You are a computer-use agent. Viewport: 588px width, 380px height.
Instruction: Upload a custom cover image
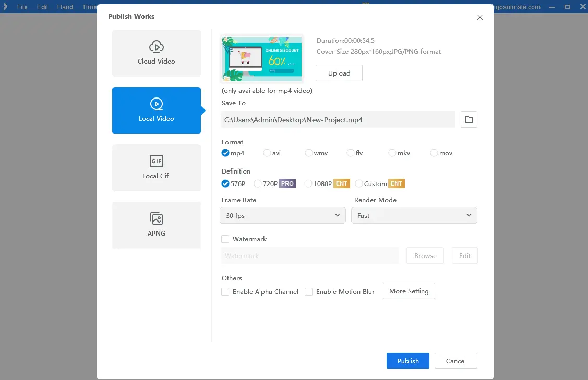(339, 73)
